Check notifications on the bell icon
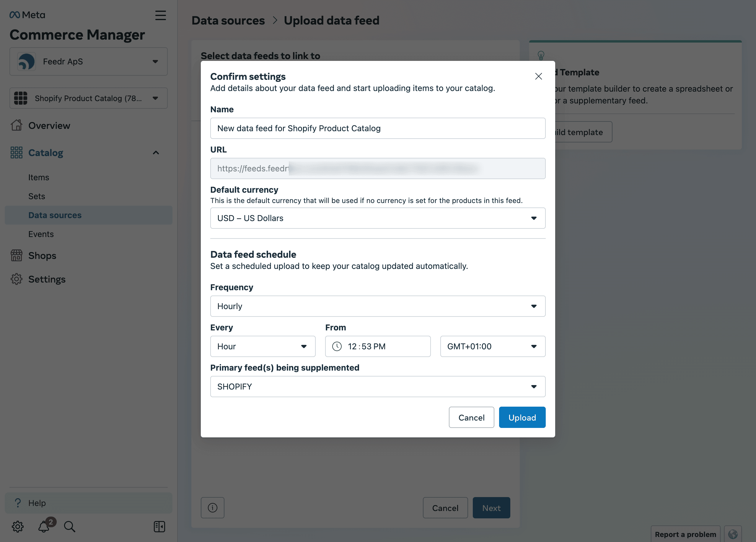 pyautogui.click(x=44, y=526)
